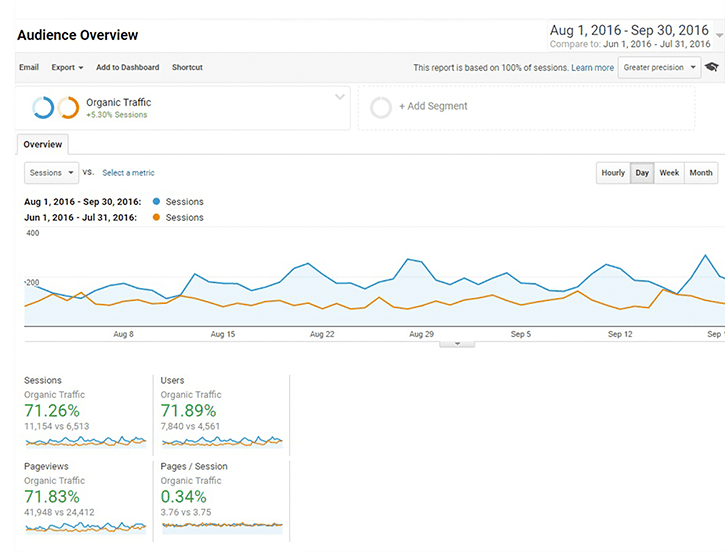Open the Export dropdown menu
The width and height of the screenshot is (725, 552).
(x=67, y=67)
